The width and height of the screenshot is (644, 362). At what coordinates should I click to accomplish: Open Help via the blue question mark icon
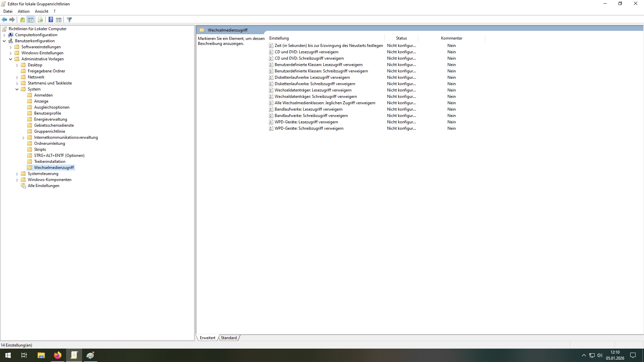click(x=51, y=20)
